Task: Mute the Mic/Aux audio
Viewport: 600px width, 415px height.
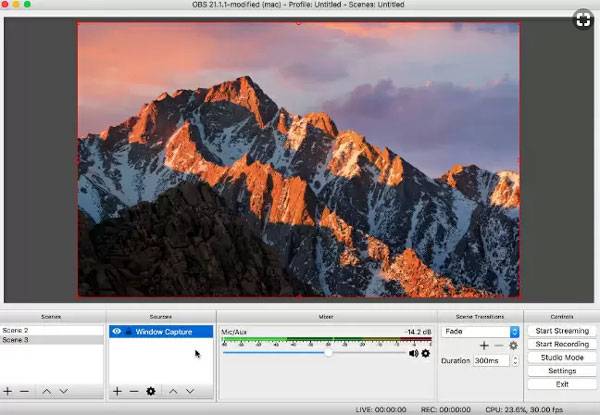Action: [414, 353]
